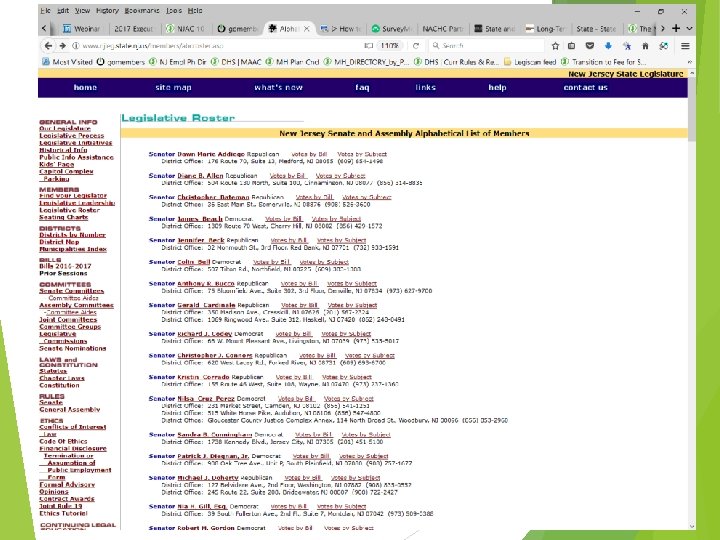Switch to the SurveyM tab
The width and height of the screenshot is (720, 540).
coord(393,28)
